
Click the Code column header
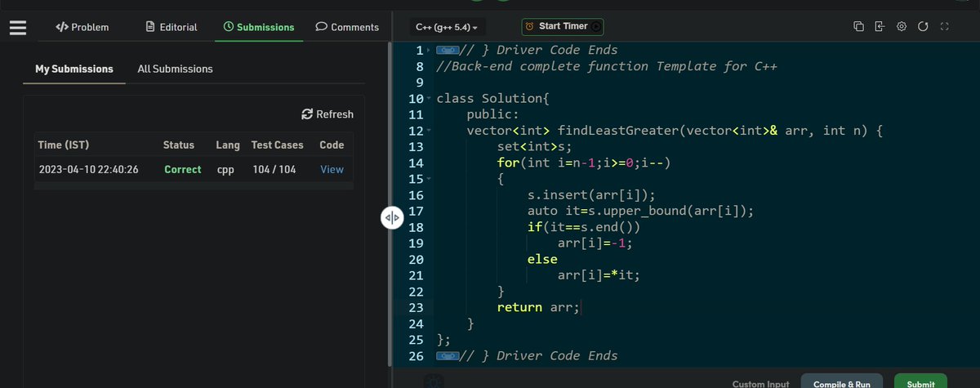tap(332, 145)
